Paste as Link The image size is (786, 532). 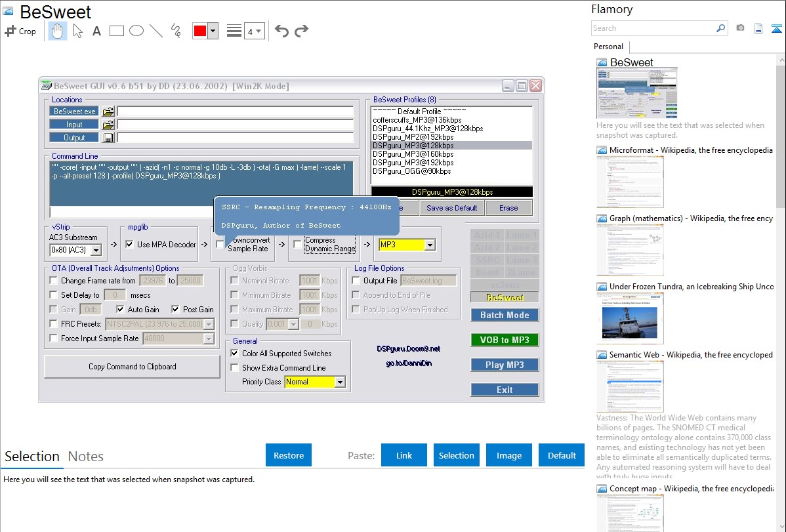tap(404, 455)
